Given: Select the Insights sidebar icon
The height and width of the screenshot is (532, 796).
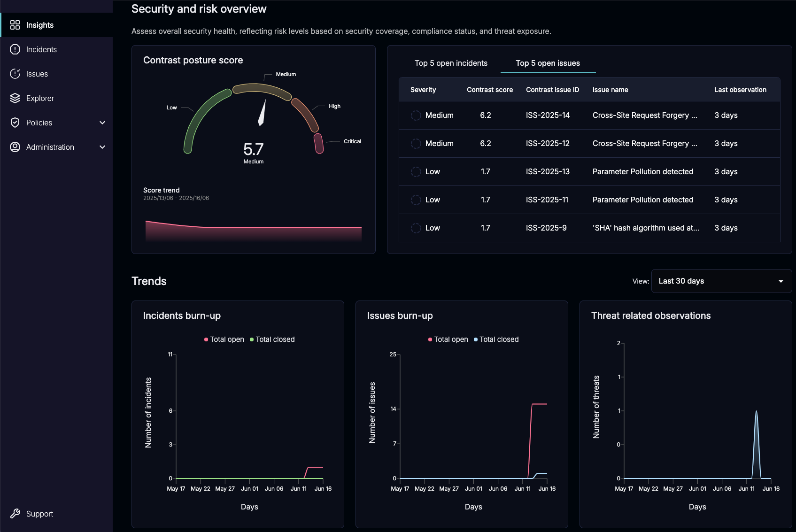Looking at the screenshot, I should (15, 25).
